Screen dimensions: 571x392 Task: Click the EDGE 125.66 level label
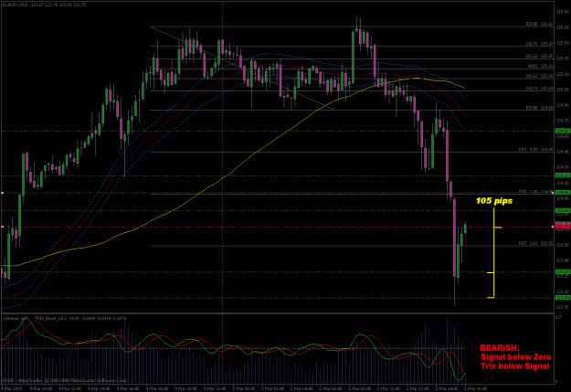(539, 24)
